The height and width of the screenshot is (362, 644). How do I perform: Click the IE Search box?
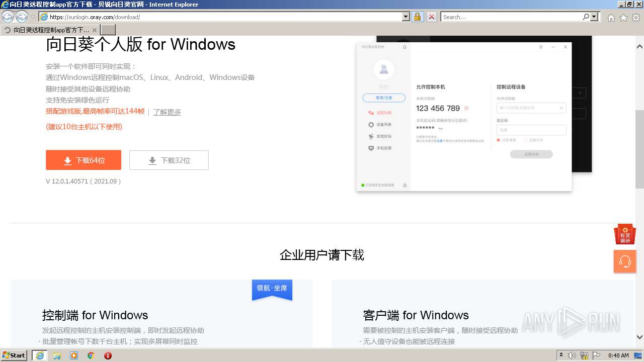(511, 17)
